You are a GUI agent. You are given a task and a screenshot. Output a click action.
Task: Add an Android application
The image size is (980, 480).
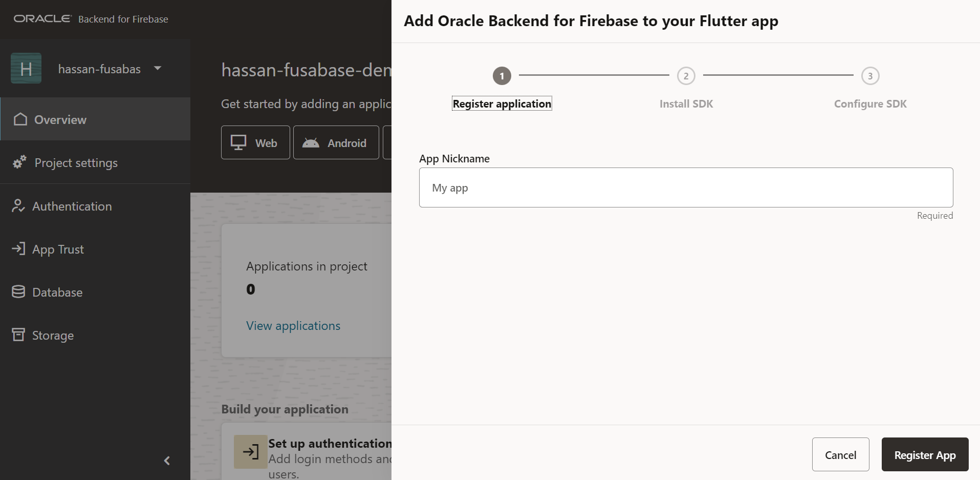pos(336,142)
